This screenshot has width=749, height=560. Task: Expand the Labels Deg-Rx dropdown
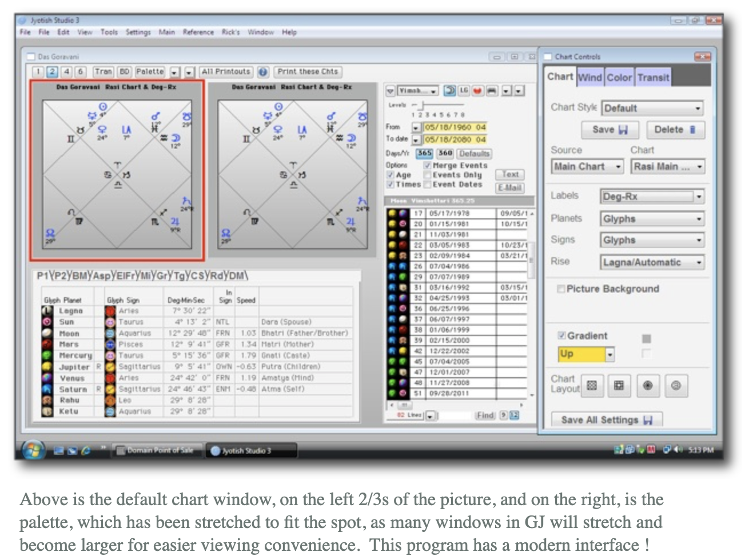652,197
